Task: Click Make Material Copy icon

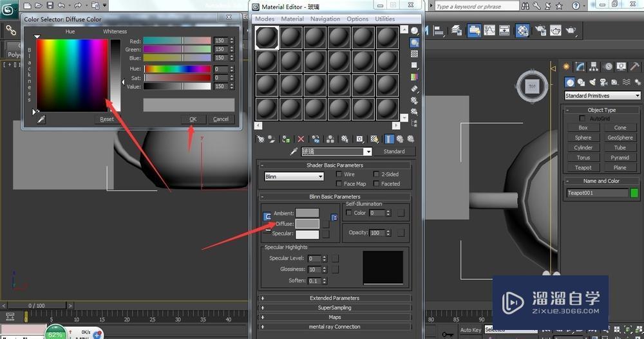Action: tap(316, 139)
